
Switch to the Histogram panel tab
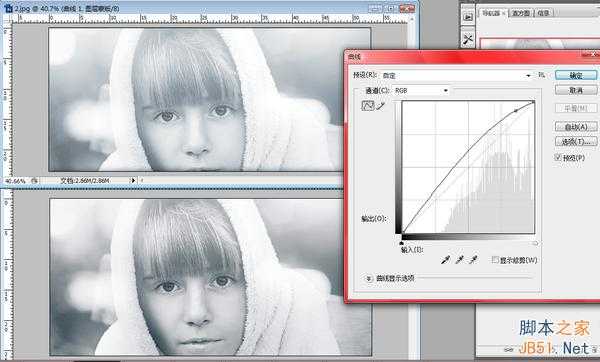(521, 13)
